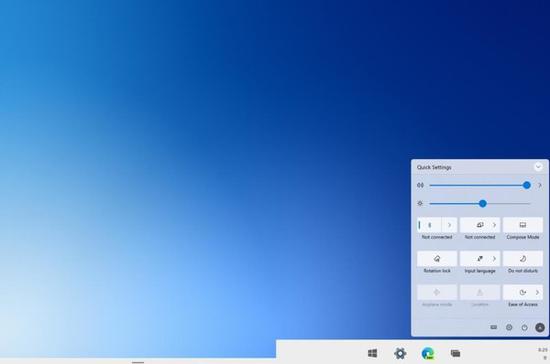Open the file explorer taskbar icon
Screen dimensions: 550x364
pos(455,353)
